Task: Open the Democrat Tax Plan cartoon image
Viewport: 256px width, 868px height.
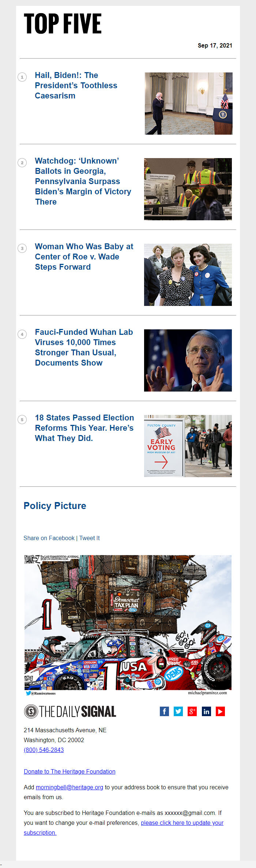Action: tap(128, 625)
